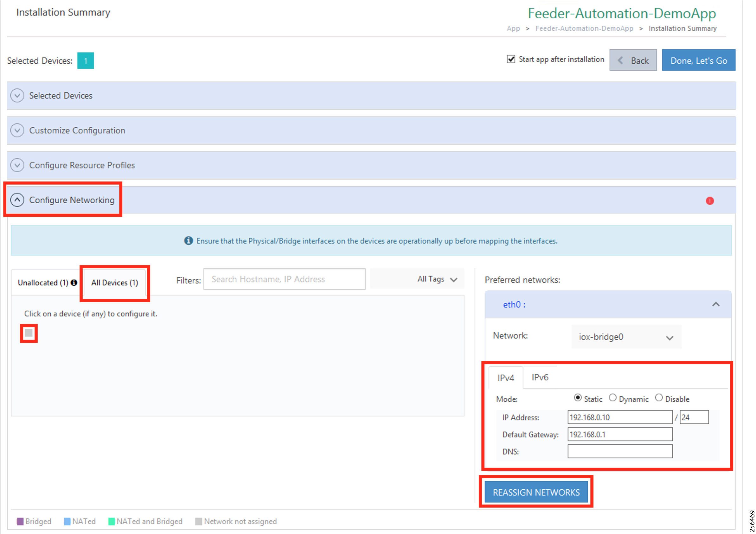Viewport: 756px width, 534px height.
Task: Open the App breadcrumb link
Action: click(513, 29)
